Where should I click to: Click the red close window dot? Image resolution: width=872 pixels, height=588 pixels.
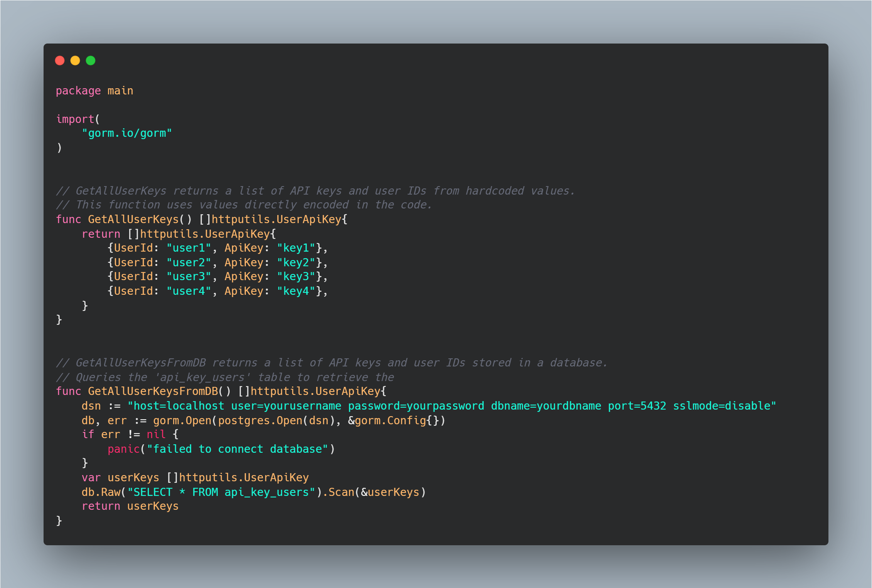click(60, 60)
